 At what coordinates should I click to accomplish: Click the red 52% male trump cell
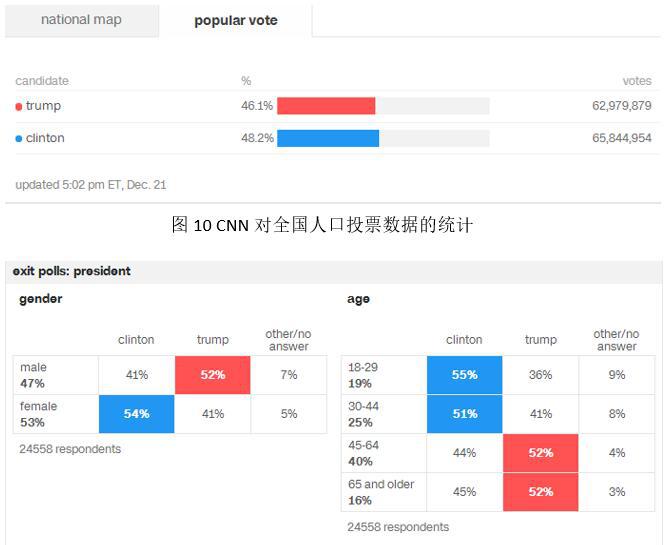click(x=213, y=375)
